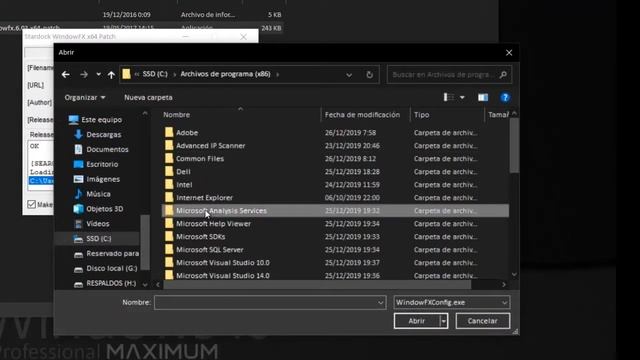The image size is (640, 360).
Task: Sort by Fecha de modificación column
Action: 362,115
